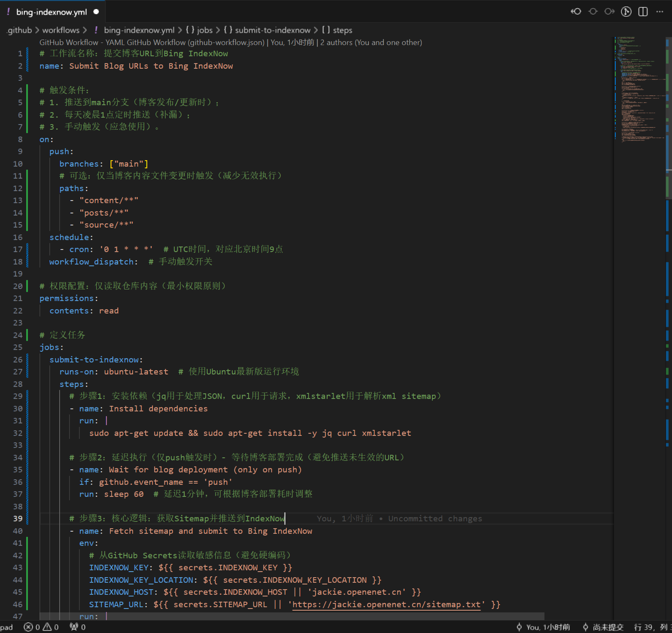Click the middle commit circle icon in toolbar
672x633 pixels.
[593, 12]
